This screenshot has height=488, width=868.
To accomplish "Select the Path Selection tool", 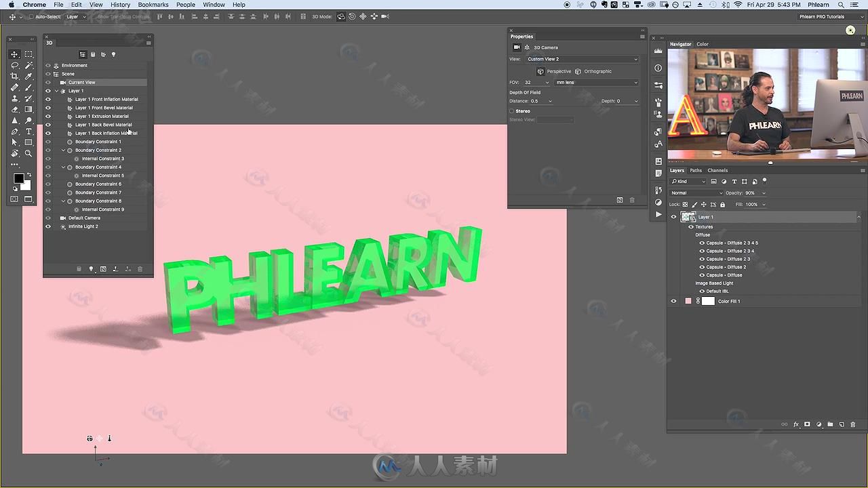I will click(x=14, y=142).
